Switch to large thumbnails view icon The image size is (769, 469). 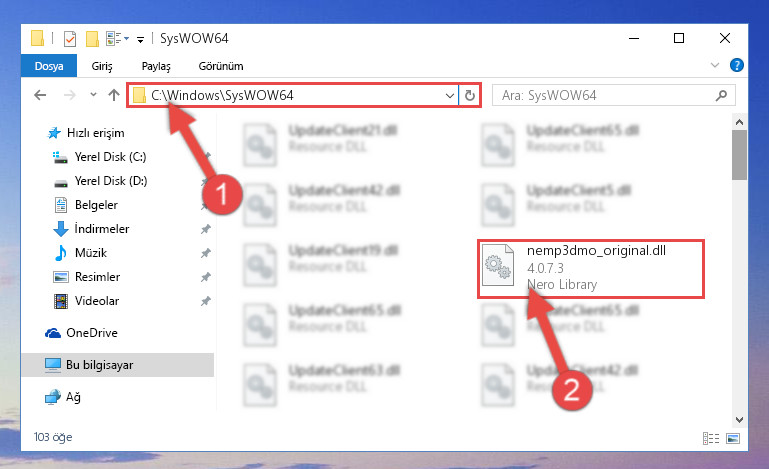[733, 438]
